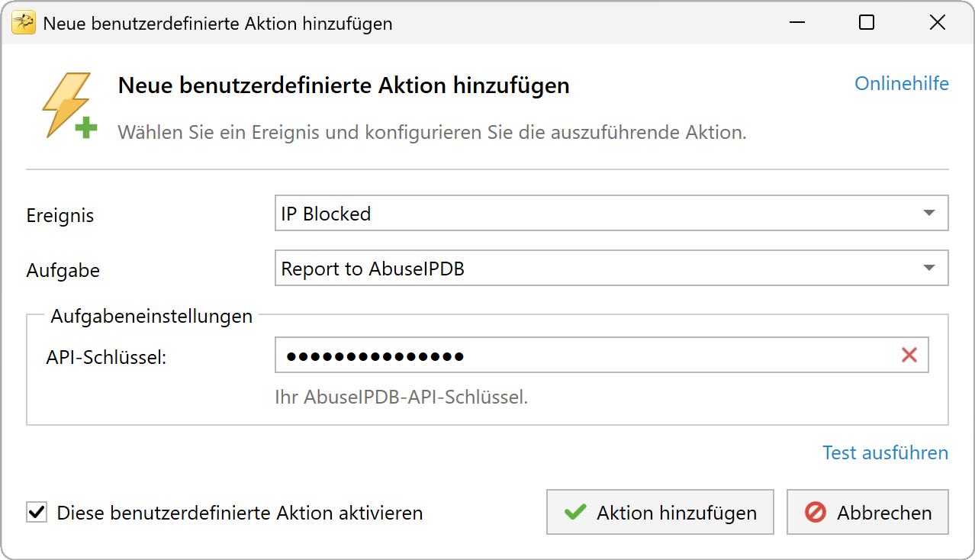Expand the Ereignis dropdown showing IP Blocked
This screenshot has height=560, width=975.
(611, 213)
